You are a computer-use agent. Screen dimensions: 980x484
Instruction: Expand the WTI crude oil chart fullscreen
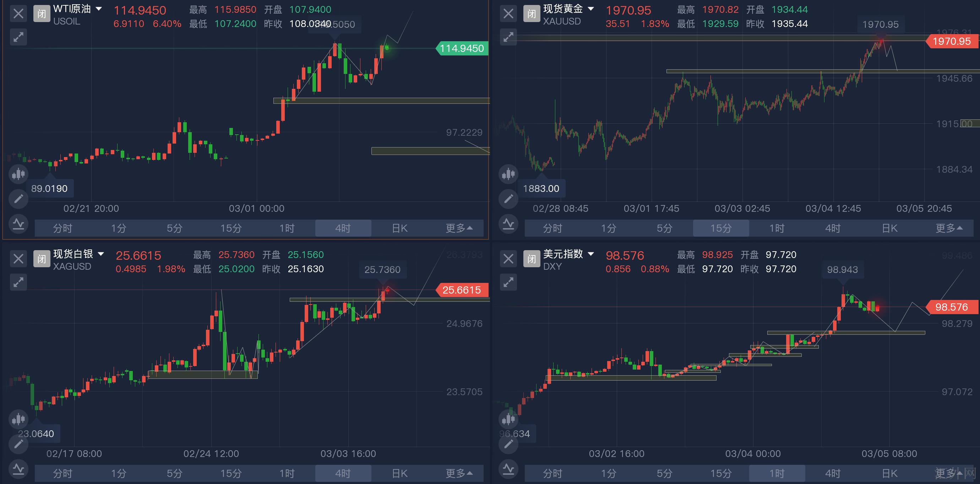(x=18, y=37)
